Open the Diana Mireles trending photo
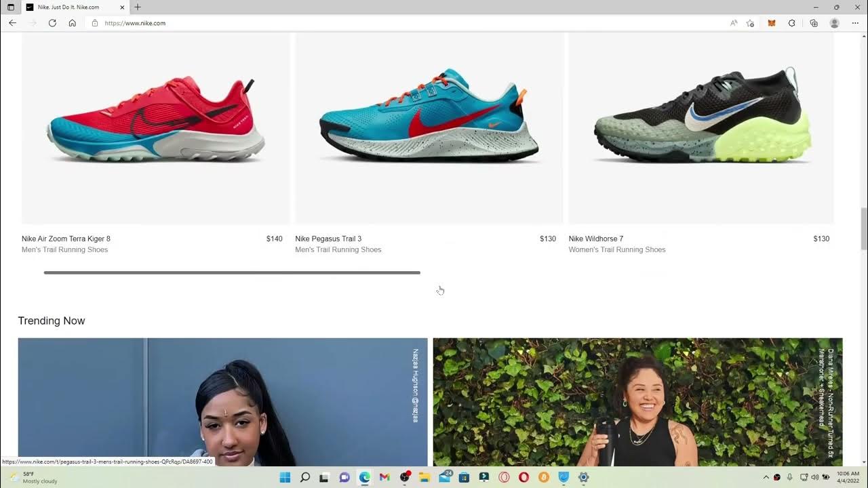868x488 pixels. 638,402
